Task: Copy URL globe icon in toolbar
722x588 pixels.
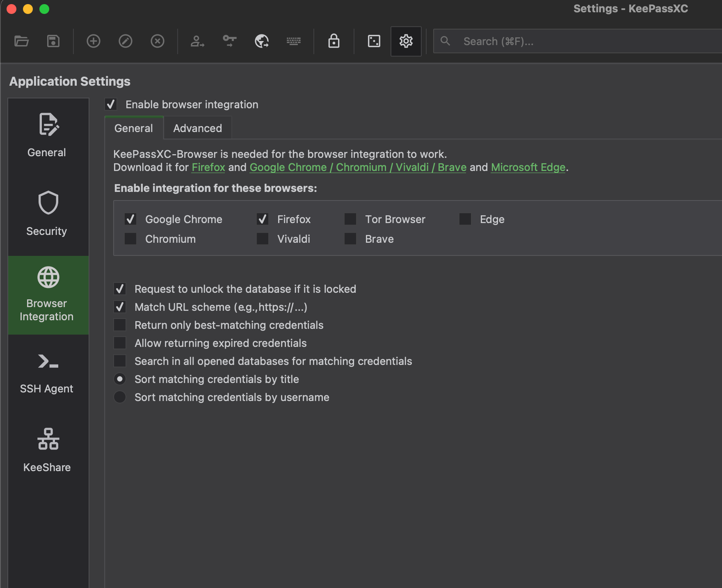Action: click(x=262, y=41)
